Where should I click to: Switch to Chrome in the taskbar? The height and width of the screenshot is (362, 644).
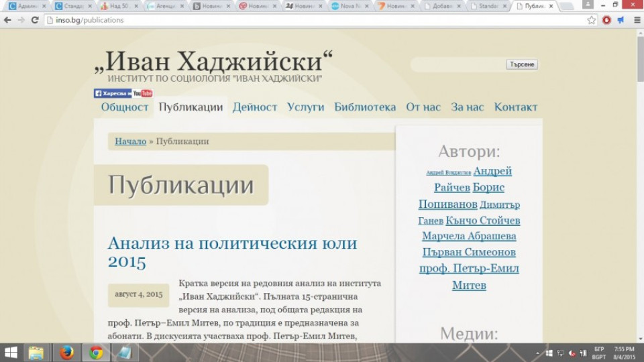[96, 353]
